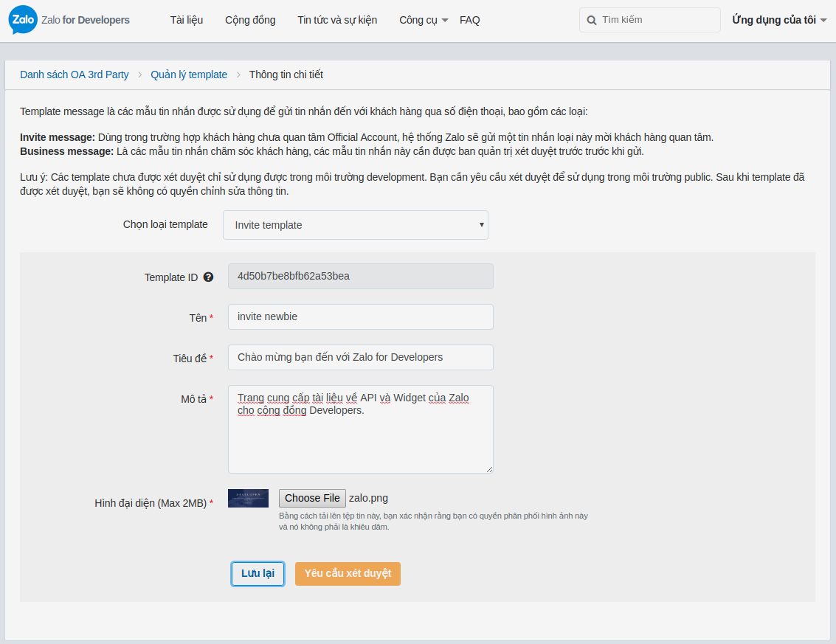Click the search magnifier icon
The height and width of the screenshot is (644, 836).
(x=592, y=20)
